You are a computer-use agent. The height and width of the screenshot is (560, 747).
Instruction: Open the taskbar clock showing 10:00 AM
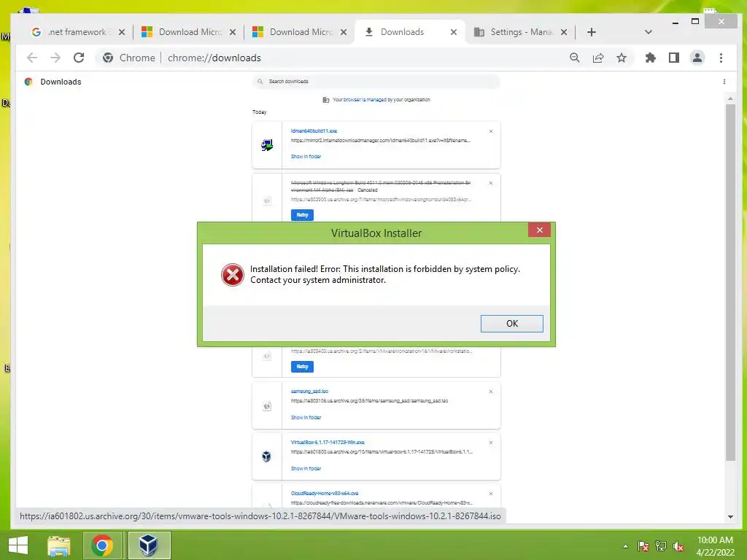click(715, 546)
